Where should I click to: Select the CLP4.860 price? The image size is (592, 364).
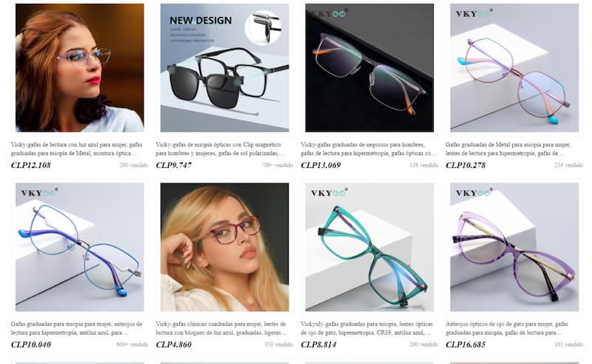tap(174, 344)
